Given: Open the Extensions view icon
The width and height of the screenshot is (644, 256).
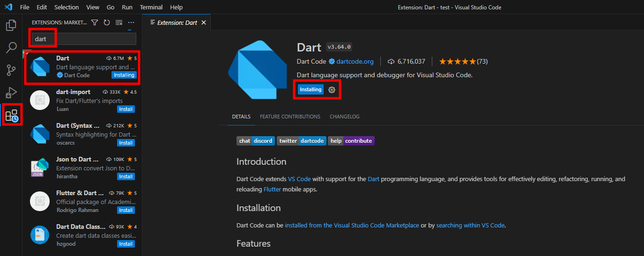Looking at the screenshot, I should 11,116.
